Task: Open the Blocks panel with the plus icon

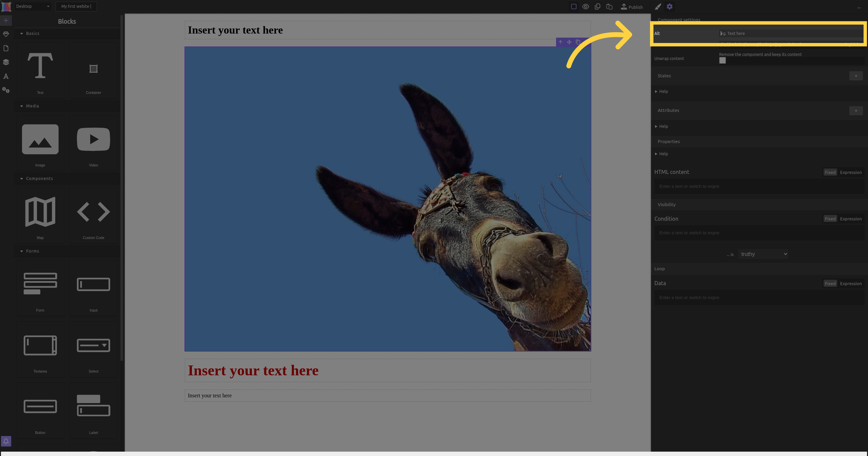Action: point(6,21)
